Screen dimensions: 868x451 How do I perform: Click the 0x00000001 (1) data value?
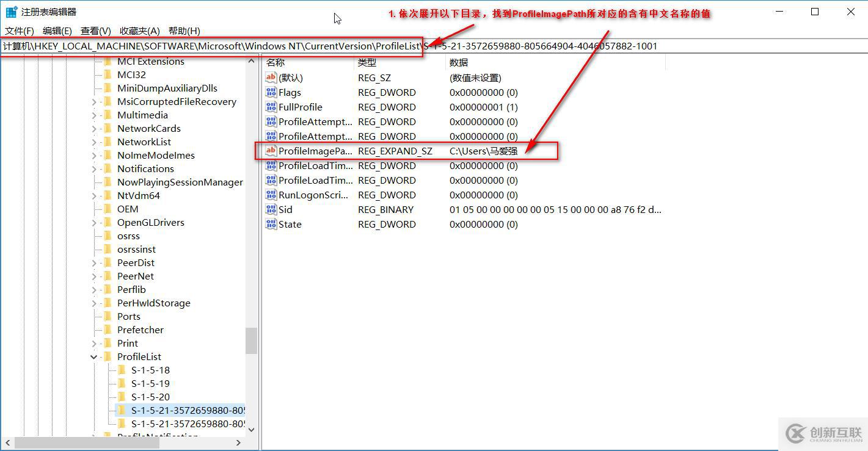click(483, 107)
